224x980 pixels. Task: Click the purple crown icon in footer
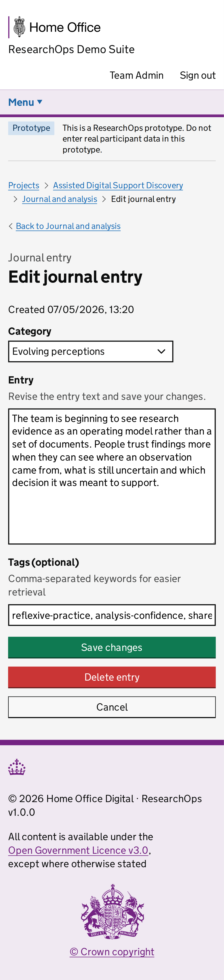pyautogui.click(x=17, y=767)
